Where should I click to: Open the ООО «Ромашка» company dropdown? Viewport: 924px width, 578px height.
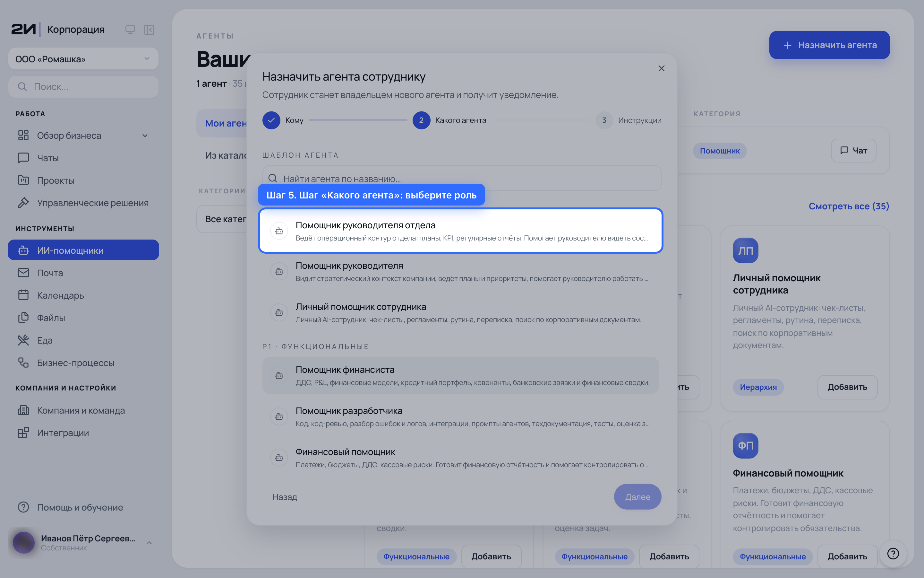pyautogui.click(x=83, y=59)
